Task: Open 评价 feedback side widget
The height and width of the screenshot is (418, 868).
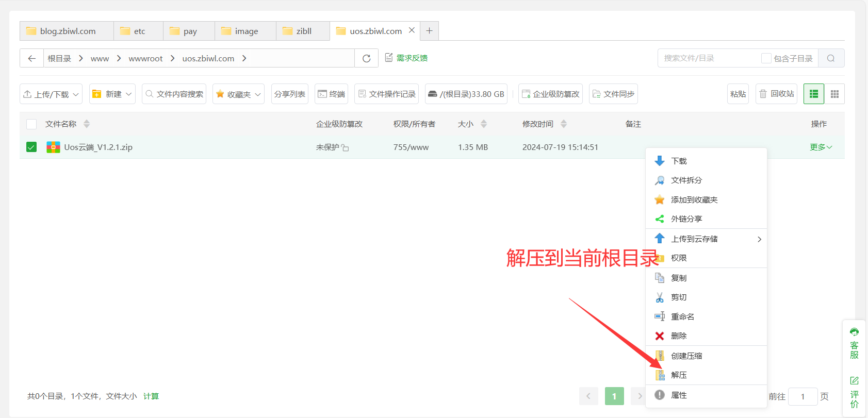Action: (x=854, y=392)
